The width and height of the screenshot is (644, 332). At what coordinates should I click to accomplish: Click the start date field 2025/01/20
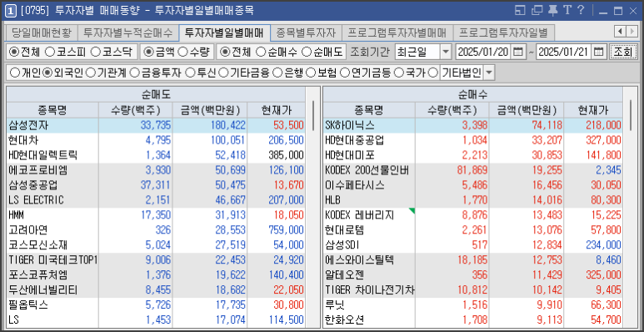coord(484,52)
